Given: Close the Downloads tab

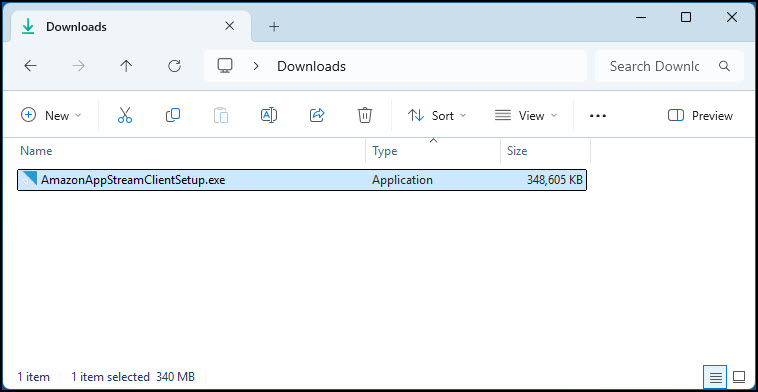Looking at the screenshot, I should 230,26.
